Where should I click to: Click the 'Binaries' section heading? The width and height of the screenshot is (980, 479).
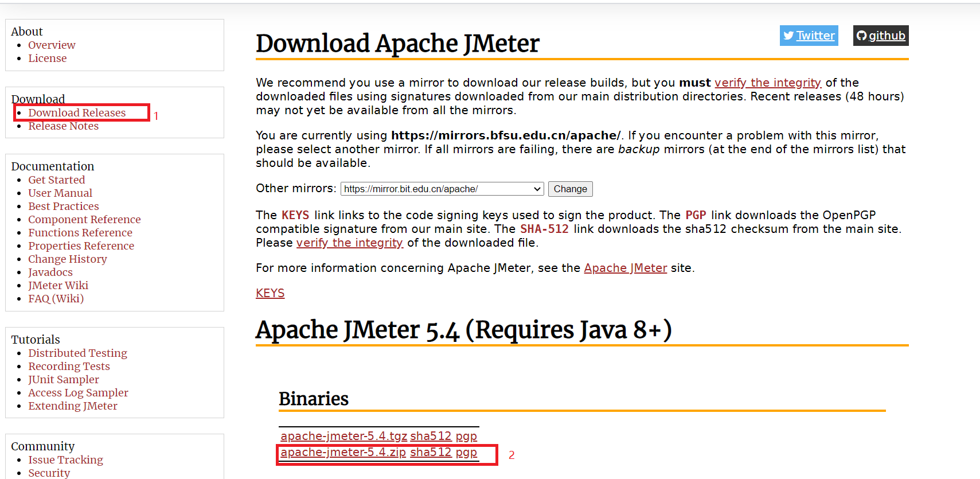(x=314, y=399)
